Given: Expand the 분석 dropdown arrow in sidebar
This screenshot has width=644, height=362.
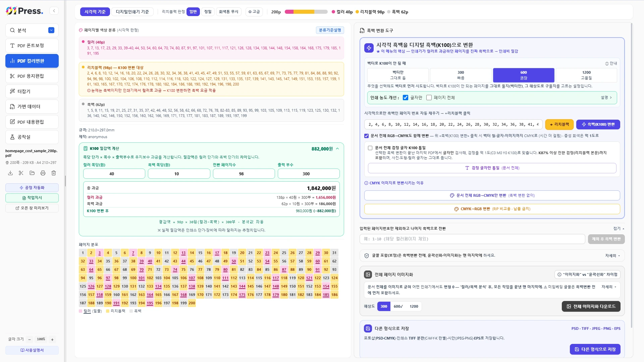Looking at the screenshot, I should click(x=51, y=30).
